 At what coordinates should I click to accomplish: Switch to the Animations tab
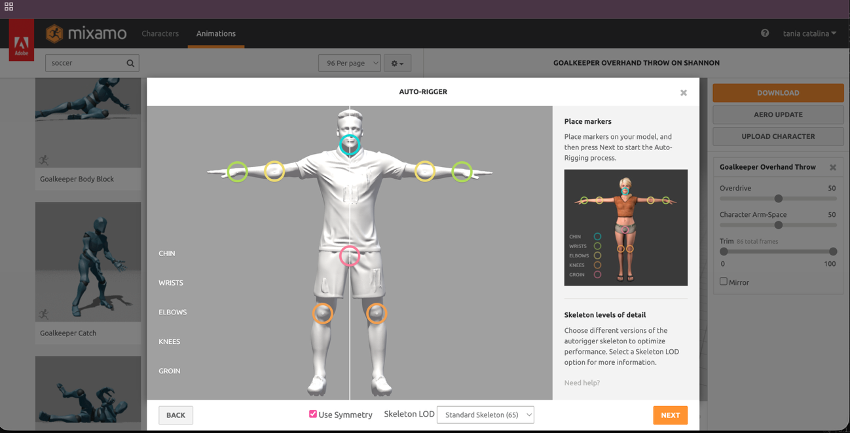tap(216, 34)
